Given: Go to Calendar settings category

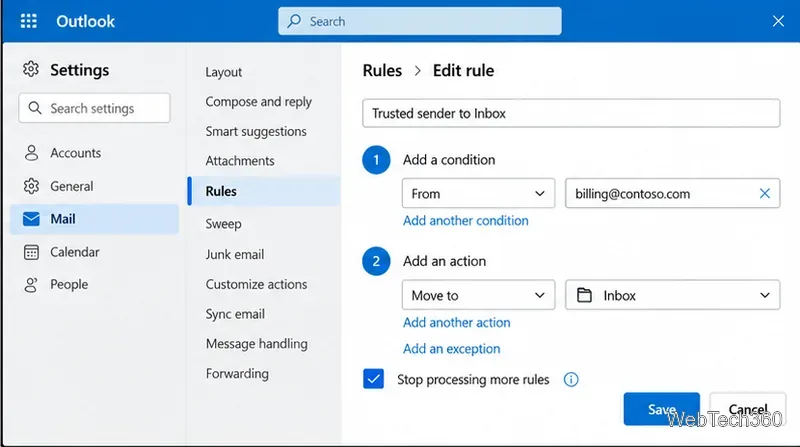Looking at the screenshot, I should [94, 252].
